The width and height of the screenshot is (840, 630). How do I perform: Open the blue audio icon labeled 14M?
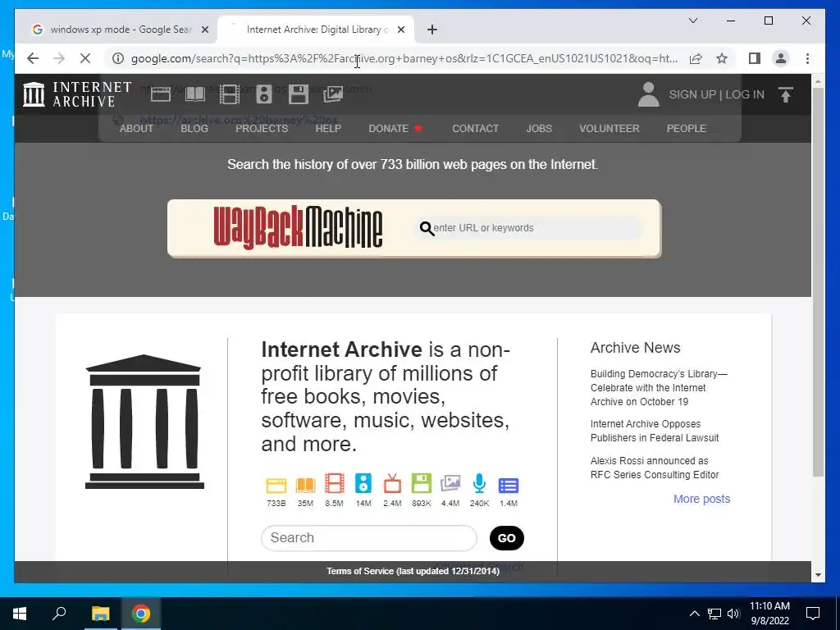click(363, 484)
